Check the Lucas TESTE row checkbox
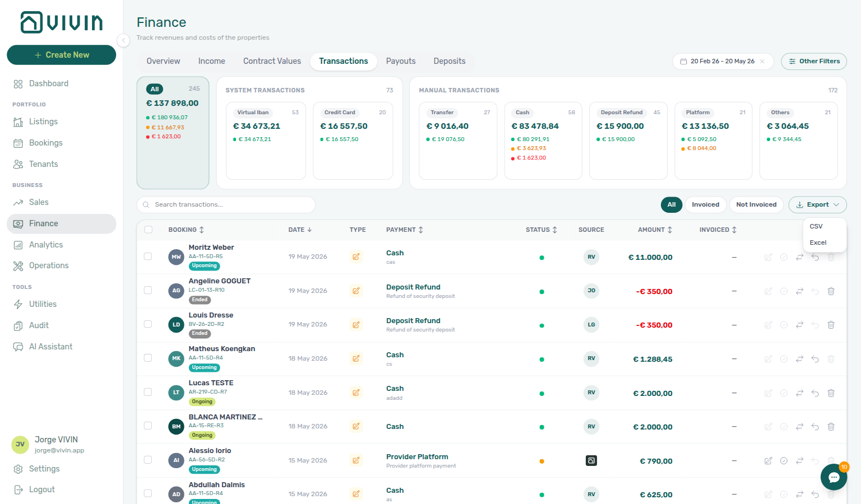The image size is (861, 504). click(x=148, y=392)
